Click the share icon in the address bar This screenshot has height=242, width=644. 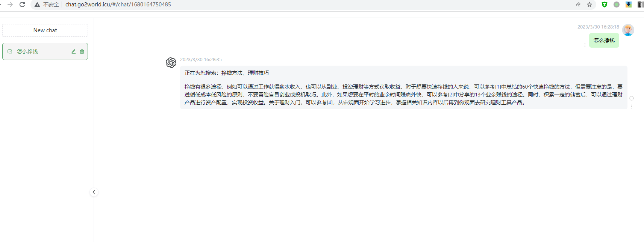pos(577,5)
